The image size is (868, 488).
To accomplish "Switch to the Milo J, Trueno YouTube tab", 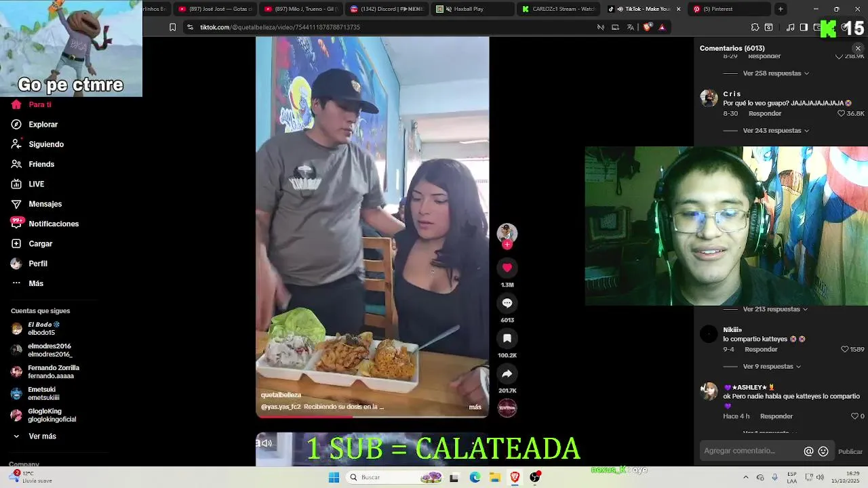I will (301, 9).
